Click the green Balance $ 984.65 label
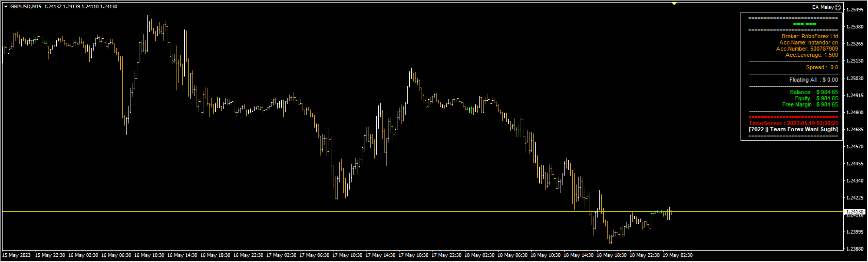Image resolution: width=868 pixels, height=262 pixels. pyautogui.click(x=814, y=93)
